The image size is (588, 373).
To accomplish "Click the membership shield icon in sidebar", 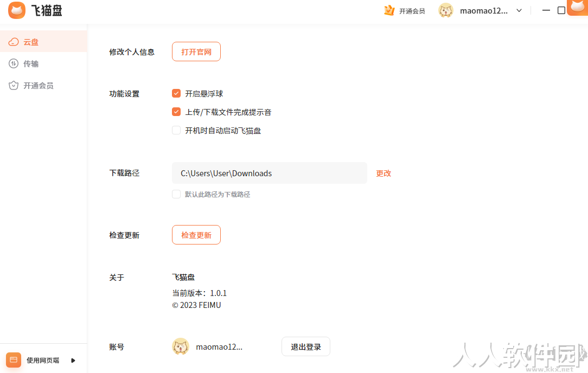I will [x=14, y=86].
